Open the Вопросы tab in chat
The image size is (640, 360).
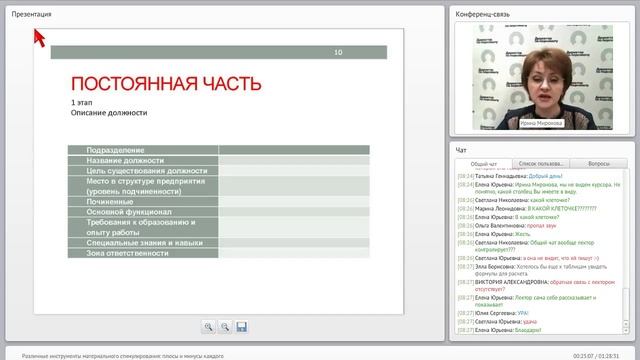pyautogui.click(x=599, y=164)
